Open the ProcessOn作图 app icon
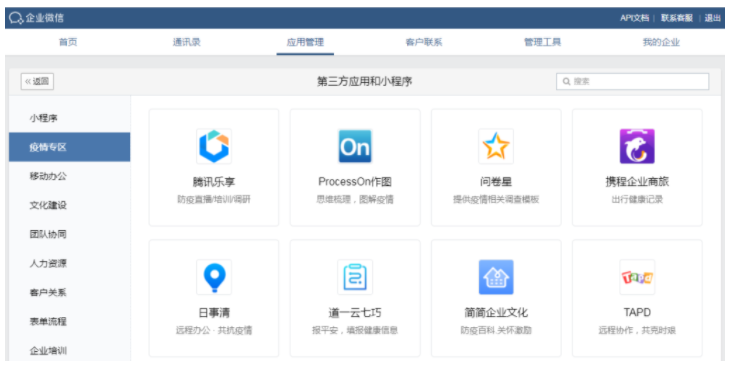Screen dimensions: 733x374 [x=355, y=146]
